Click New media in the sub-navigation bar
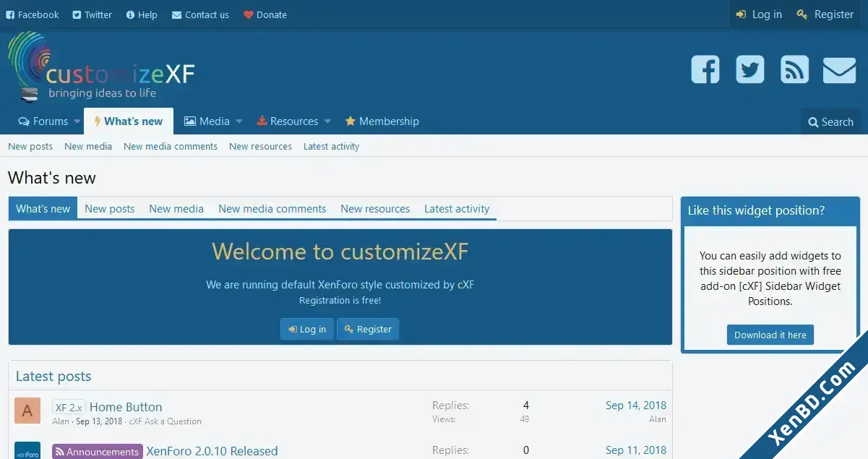Viewport: 868px width, 459px height. [88, 146]
